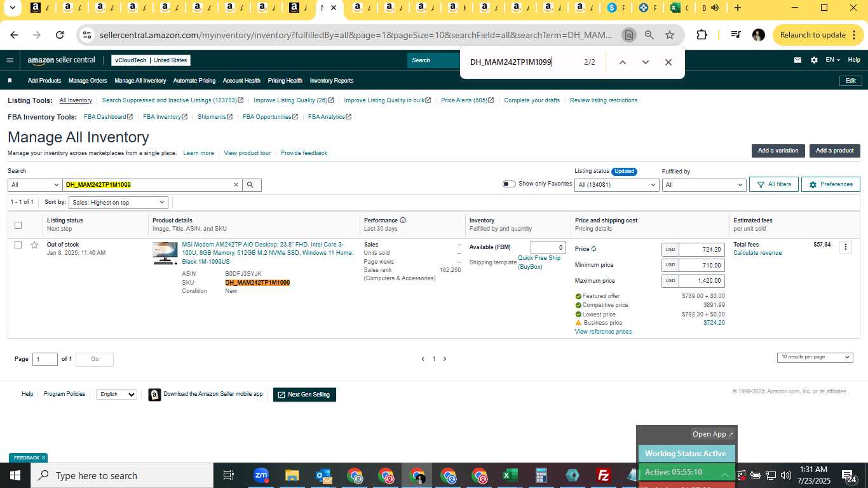Open the Preferences button
Screen dimensions: 868x488
[831, 184]
